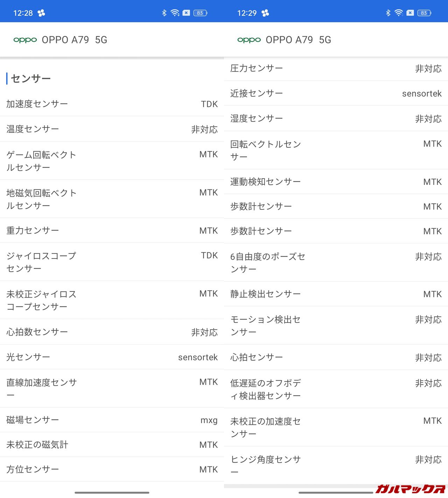
Task: Click the red ガルマックス watermark logo
Action: [410, 489]
